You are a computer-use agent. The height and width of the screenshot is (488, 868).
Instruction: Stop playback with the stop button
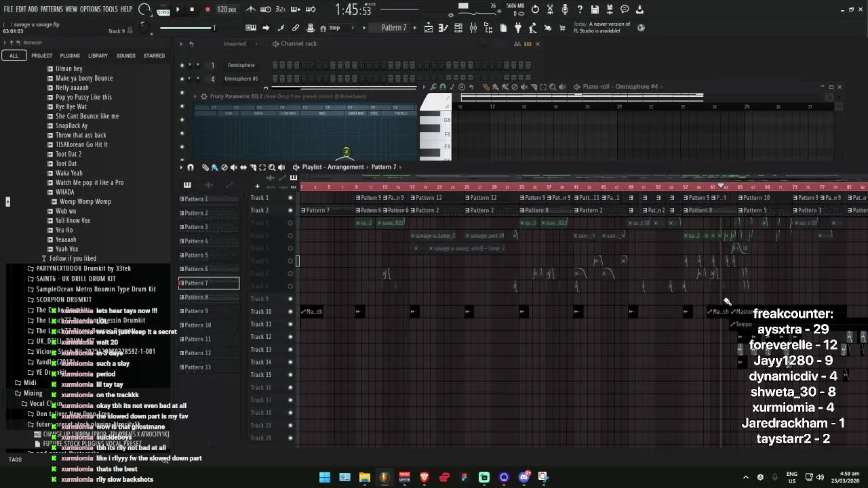click(192, 9)
